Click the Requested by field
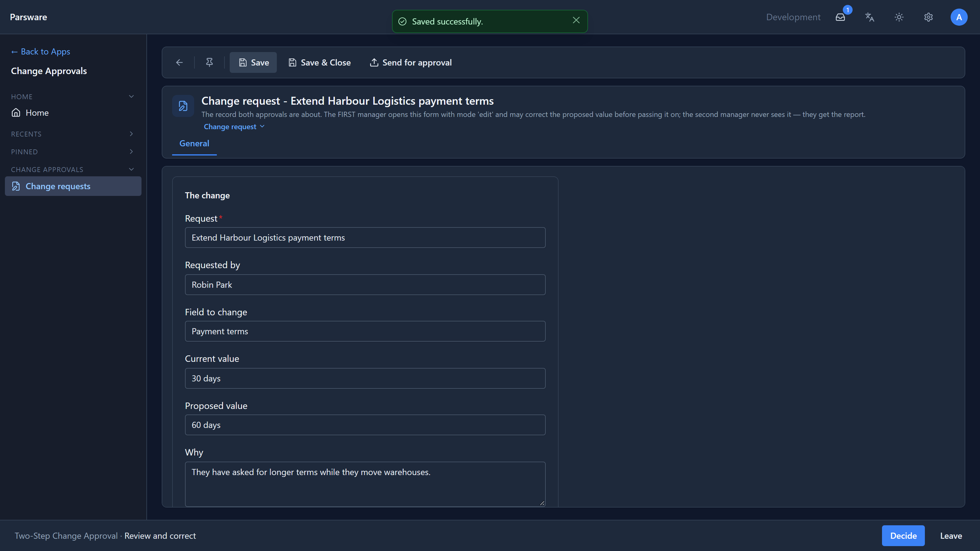980x551 pixels. [x=365, y=285]
